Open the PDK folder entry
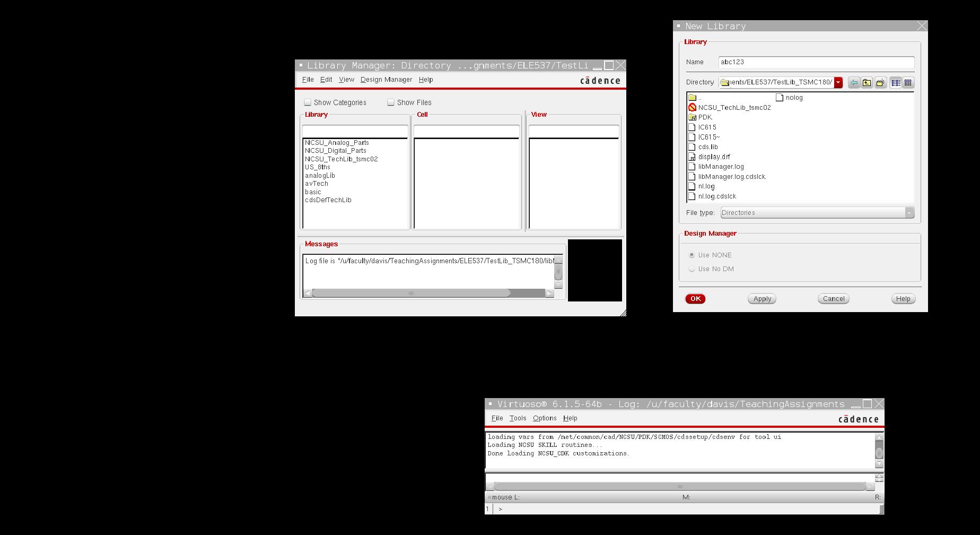Viewport: 980px width, 535px height. click(700, 117)
